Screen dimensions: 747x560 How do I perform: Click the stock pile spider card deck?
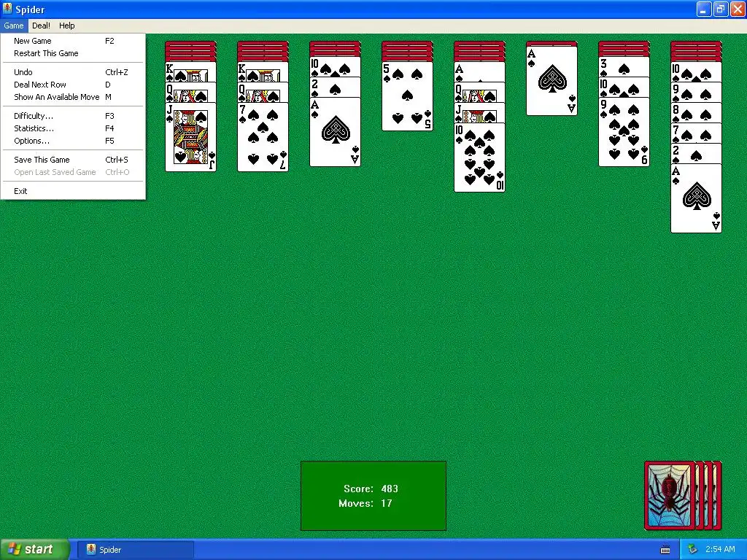(x=683, y=496)
